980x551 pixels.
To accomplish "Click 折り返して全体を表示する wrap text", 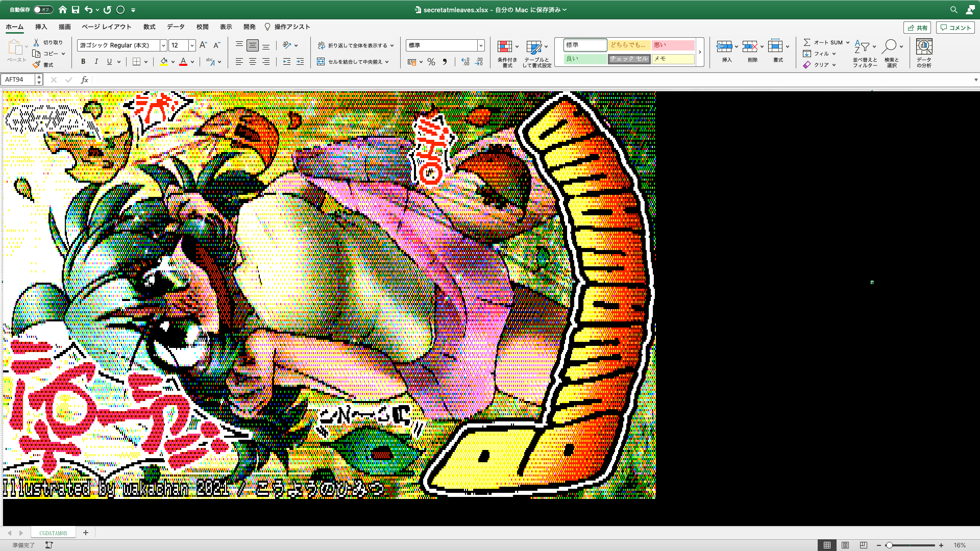I will 355,45.
